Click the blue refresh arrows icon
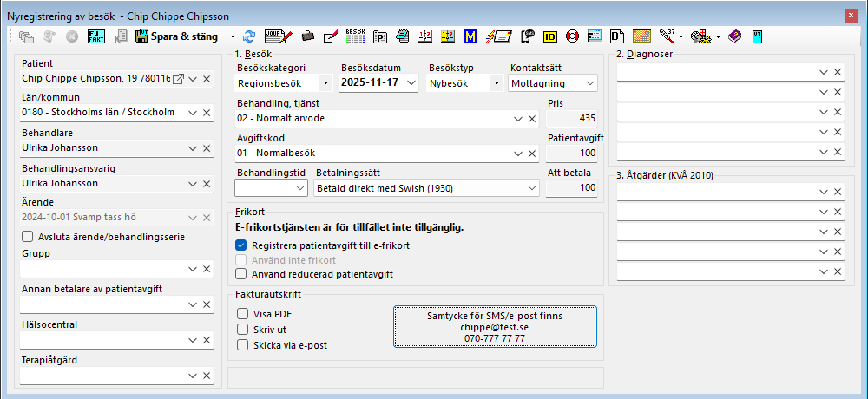Viewport: 868px width, 399px height. pos(250,36)
